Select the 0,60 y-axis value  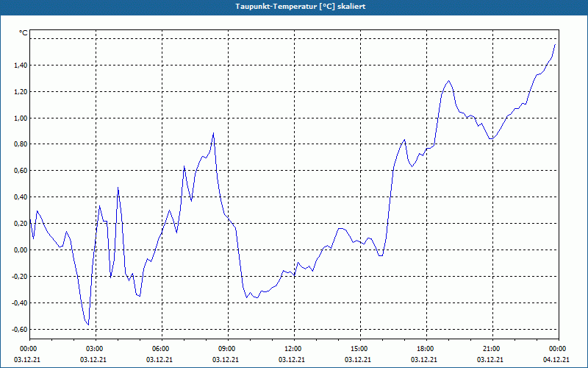tap(21, 171)
